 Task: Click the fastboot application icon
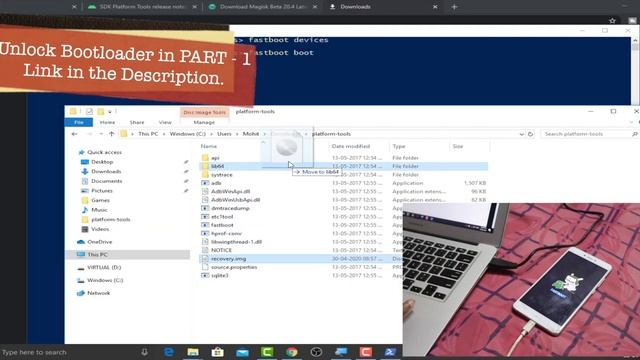205,225
